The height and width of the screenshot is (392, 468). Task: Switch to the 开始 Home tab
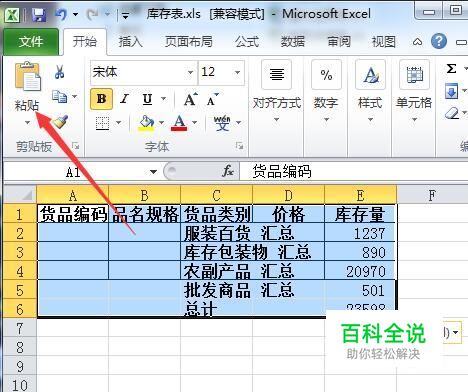85,41
